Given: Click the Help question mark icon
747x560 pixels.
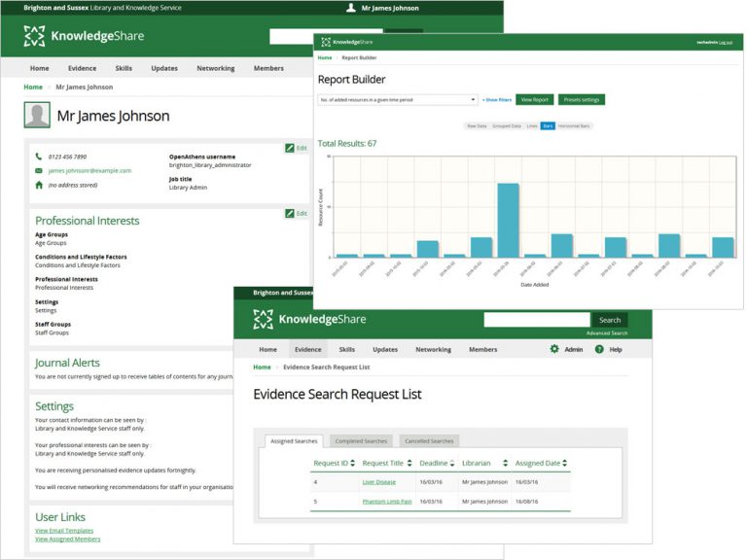Looking at the screenshot, I should coord(599,349).
